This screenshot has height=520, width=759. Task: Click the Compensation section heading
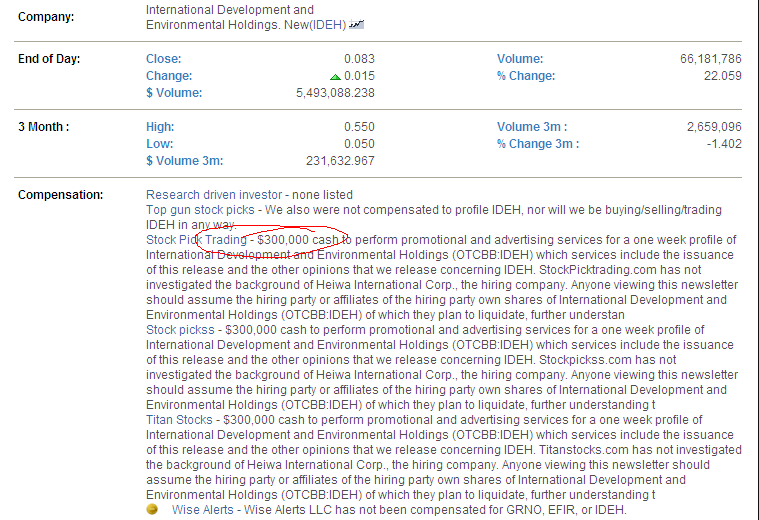[60, 195]
